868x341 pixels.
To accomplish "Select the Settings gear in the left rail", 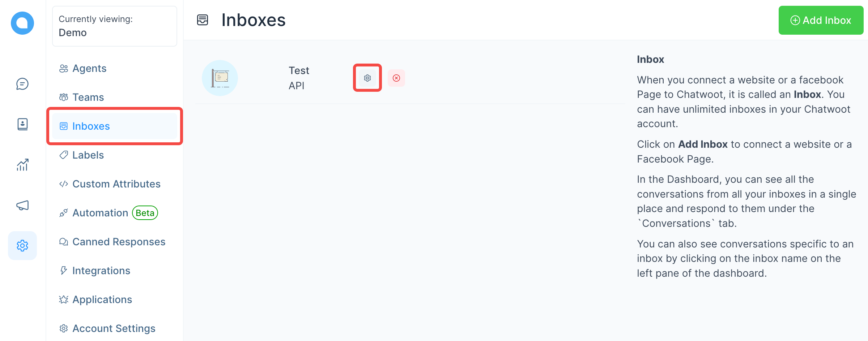I will pos(22,245).
